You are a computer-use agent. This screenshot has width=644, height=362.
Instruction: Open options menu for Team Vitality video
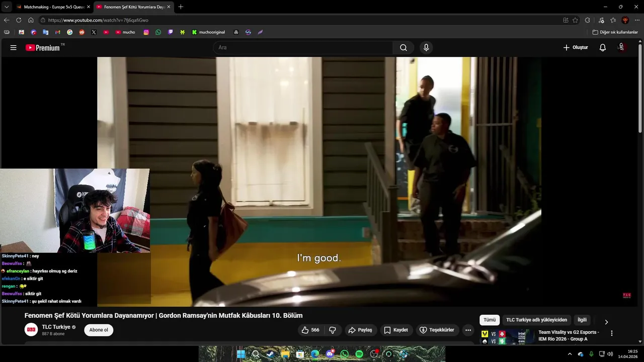[x=612, y=333]
